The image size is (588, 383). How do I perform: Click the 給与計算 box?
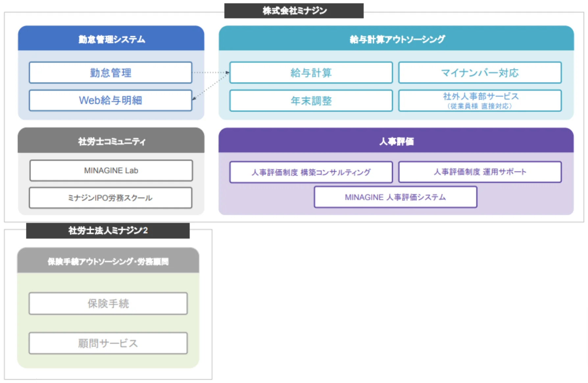coord(311,73)
